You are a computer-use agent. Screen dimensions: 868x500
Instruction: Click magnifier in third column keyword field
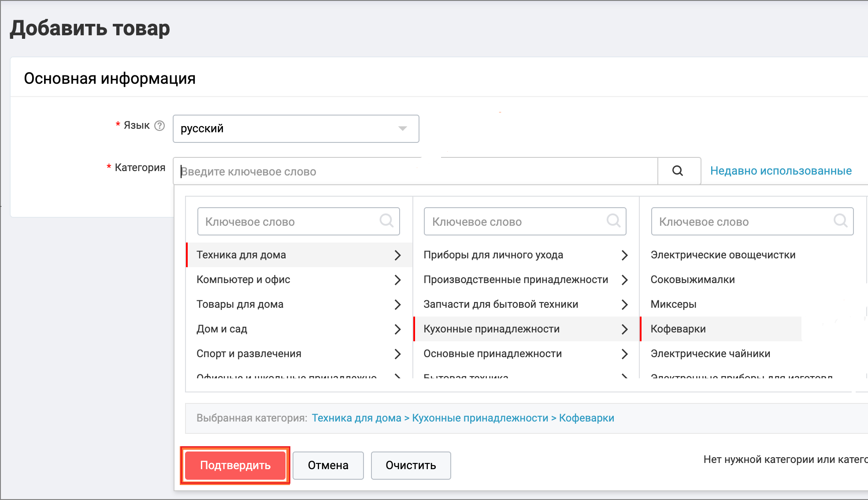(x=840, y=220)
